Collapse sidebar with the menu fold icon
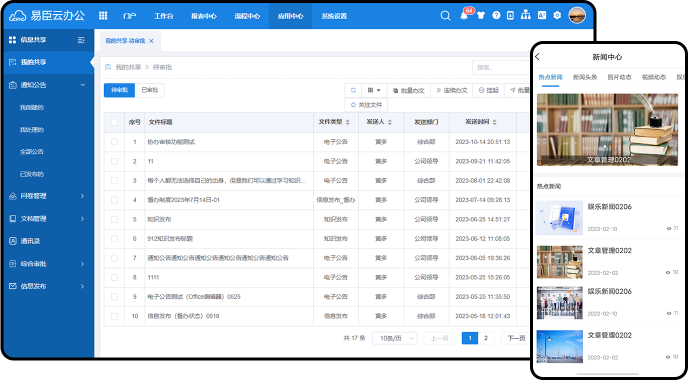688x380 pixels. pyautogui.click(x=81, y=40)
